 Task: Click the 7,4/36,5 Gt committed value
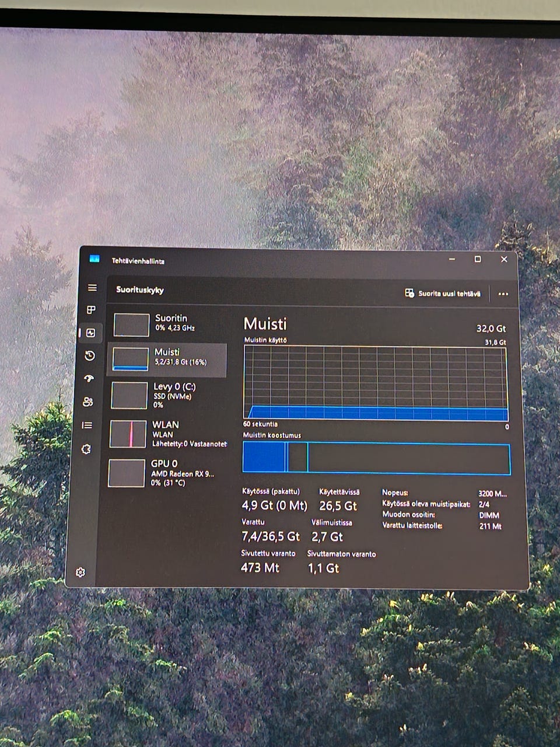[271, 536]
